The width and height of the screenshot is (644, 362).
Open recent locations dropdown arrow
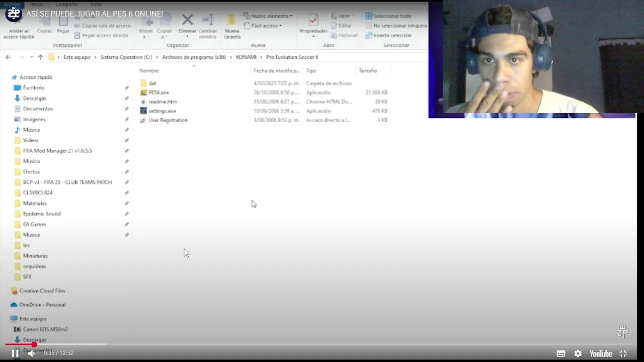tap(31, 57)
